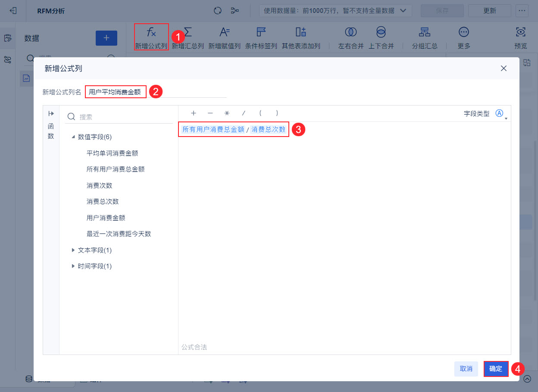538x392 pixels.
Task: Click the panel layout icon at top right
Action: 527,62
